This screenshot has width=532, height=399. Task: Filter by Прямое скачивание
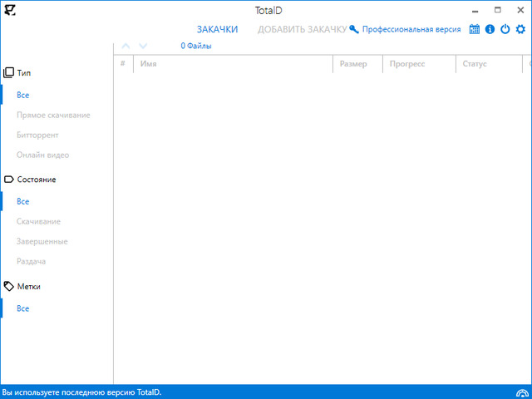tap(53, 115)
